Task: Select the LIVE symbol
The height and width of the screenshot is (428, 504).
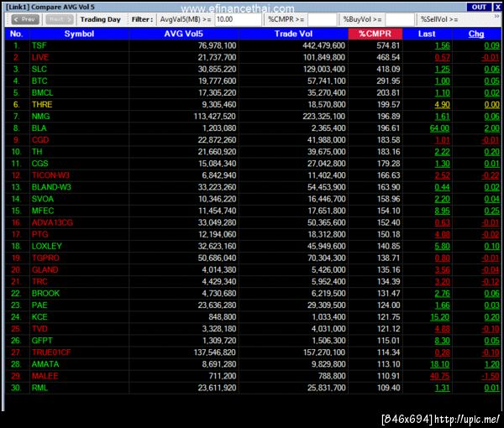Action: [40, 57]
